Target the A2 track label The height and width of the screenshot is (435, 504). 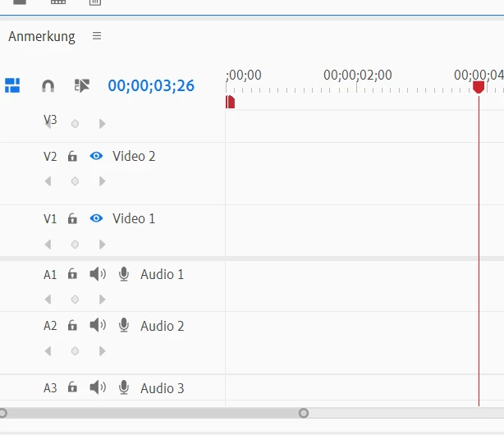point(50,326)
